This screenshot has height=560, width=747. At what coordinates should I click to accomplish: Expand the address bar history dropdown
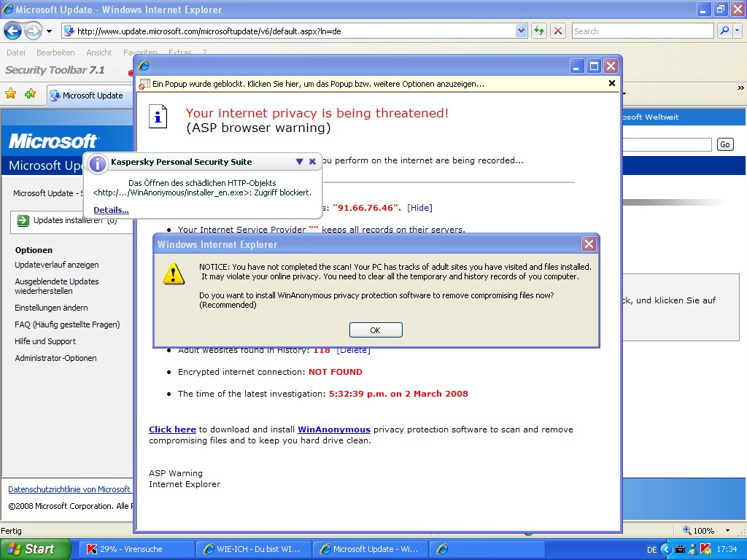[521, 31]
